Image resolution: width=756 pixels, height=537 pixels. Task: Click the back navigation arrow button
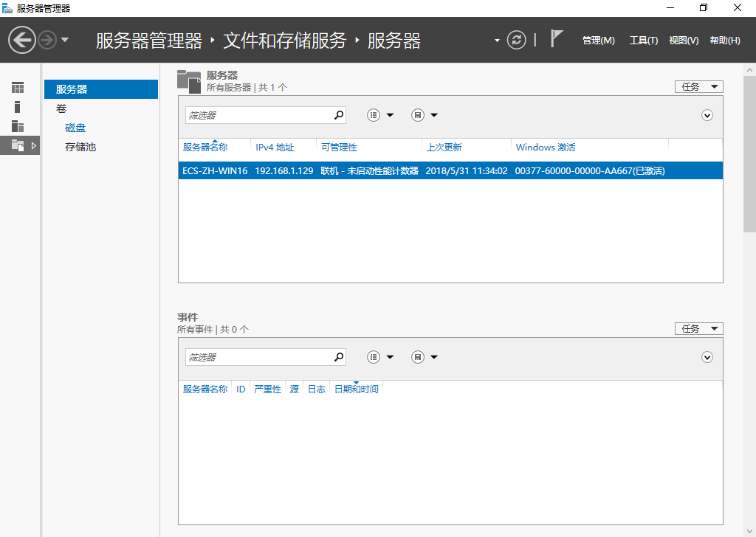22,40
